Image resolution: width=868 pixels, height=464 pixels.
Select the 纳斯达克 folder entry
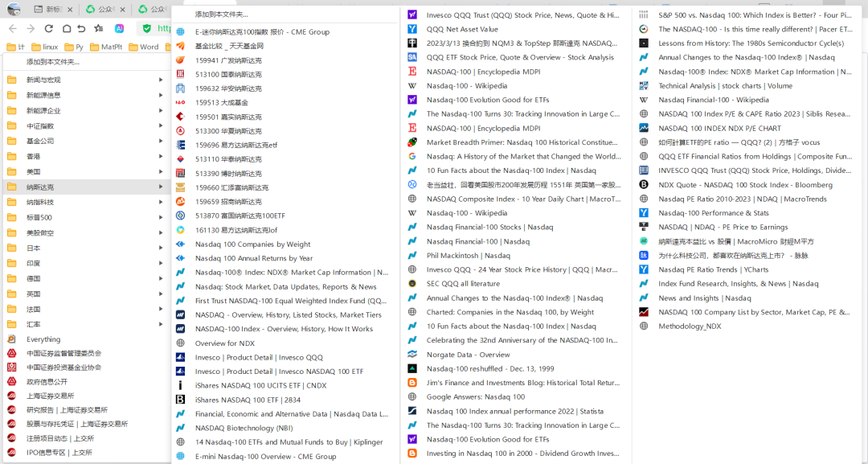[86, 187]
